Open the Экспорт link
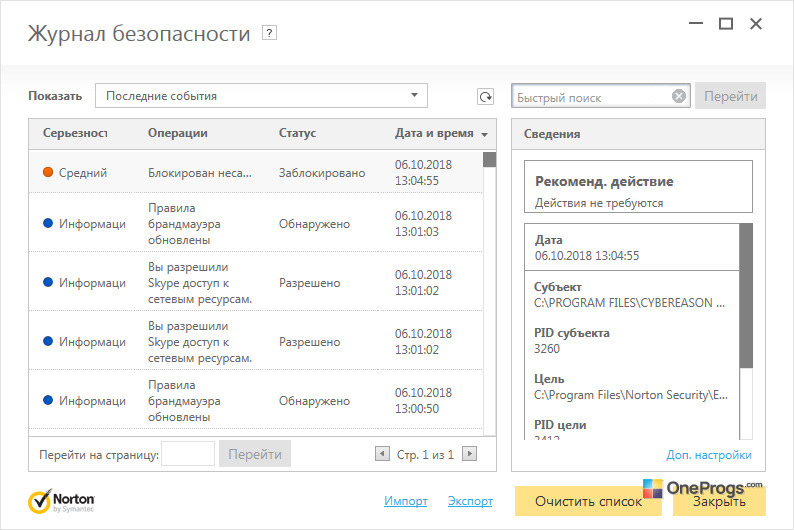Screen dimensions: 794x530 point(470,501)
